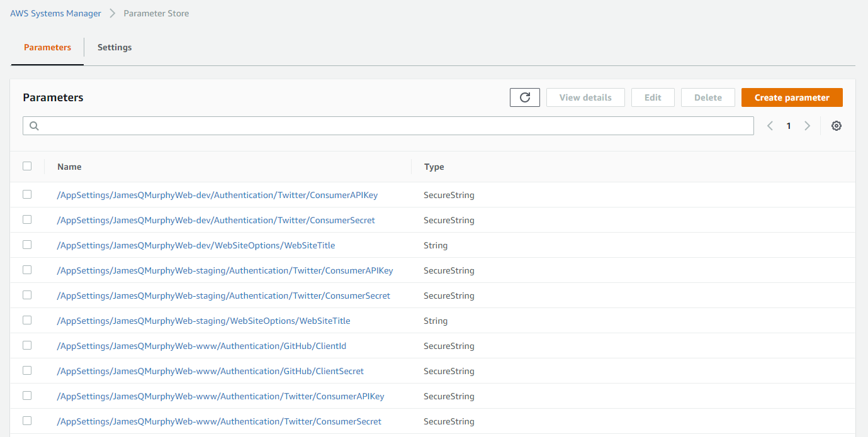This screenshot has height=437, width=868.
Task: Focus the parameter search input field
Action: (x=388, y=126)
